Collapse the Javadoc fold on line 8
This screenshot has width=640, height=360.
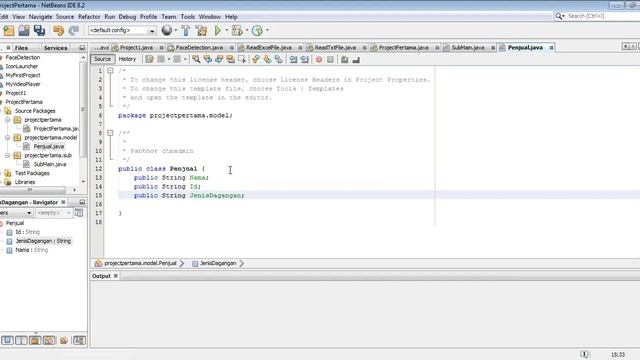(x=110, y=133)
